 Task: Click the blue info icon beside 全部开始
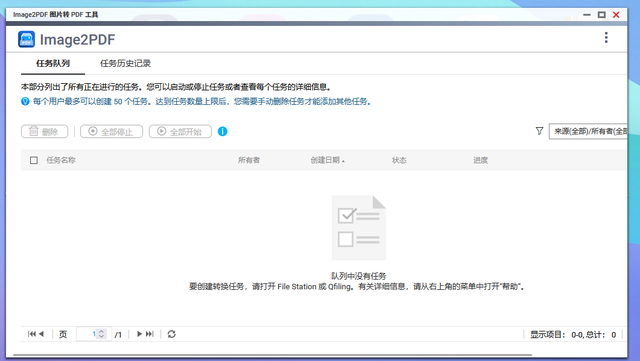(222, 131)
